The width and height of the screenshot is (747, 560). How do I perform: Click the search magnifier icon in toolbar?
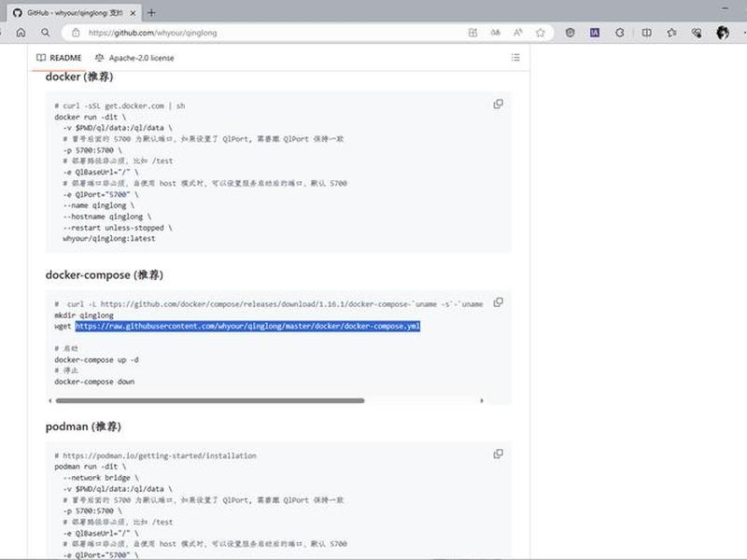(x=45, y=33)
